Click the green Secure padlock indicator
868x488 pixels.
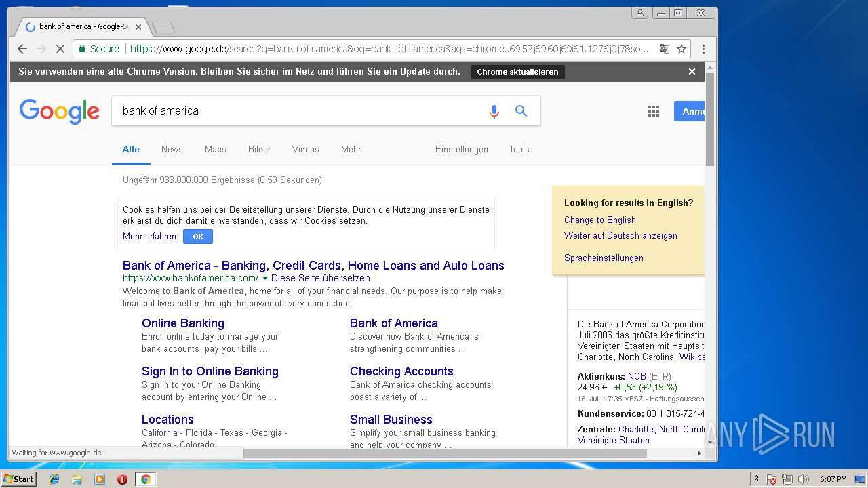click(99, 49)
